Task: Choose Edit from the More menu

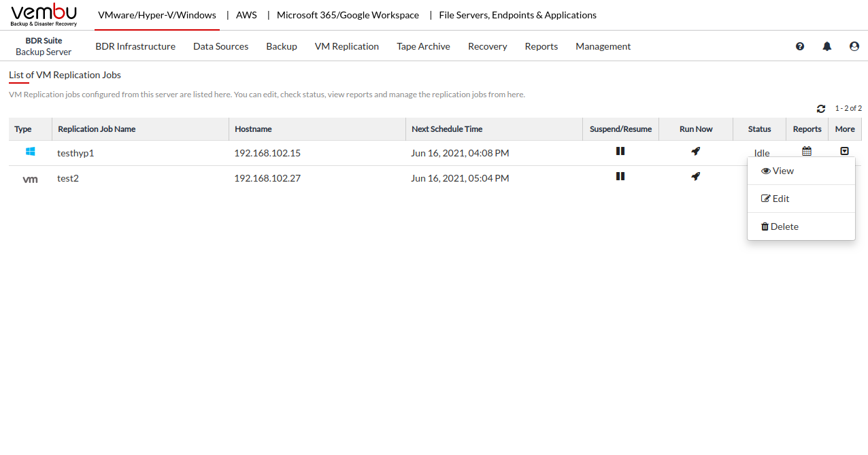Action: [x=775, y=199]
